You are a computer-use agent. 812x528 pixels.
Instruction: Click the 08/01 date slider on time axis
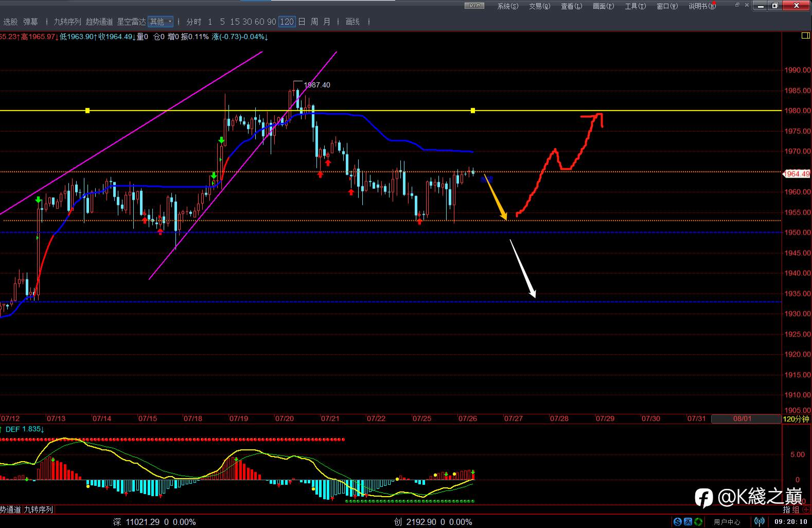[x=742, y=418]
